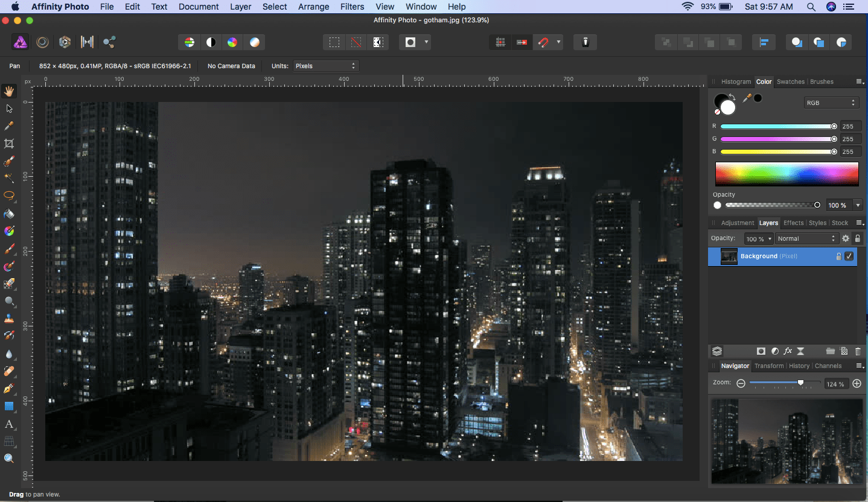Click the zoom in plus button in Navigator
Image resolution: width=868 pixels, height=502 pixels.
pyautogui.click(x=857, y=384)
